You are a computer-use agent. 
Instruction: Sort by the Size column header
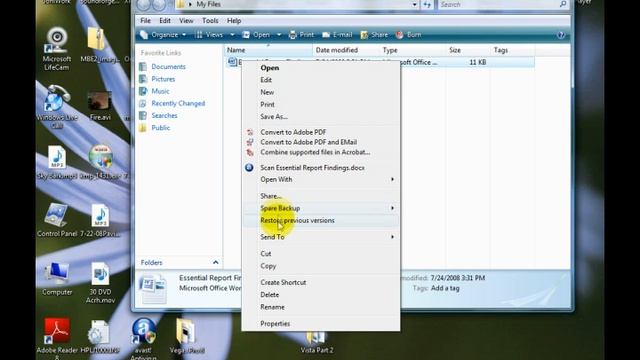click(x=468, y=50)
